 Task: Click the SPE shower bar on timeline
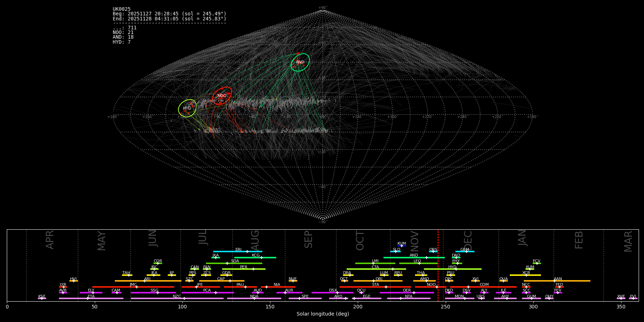(305, 298)
